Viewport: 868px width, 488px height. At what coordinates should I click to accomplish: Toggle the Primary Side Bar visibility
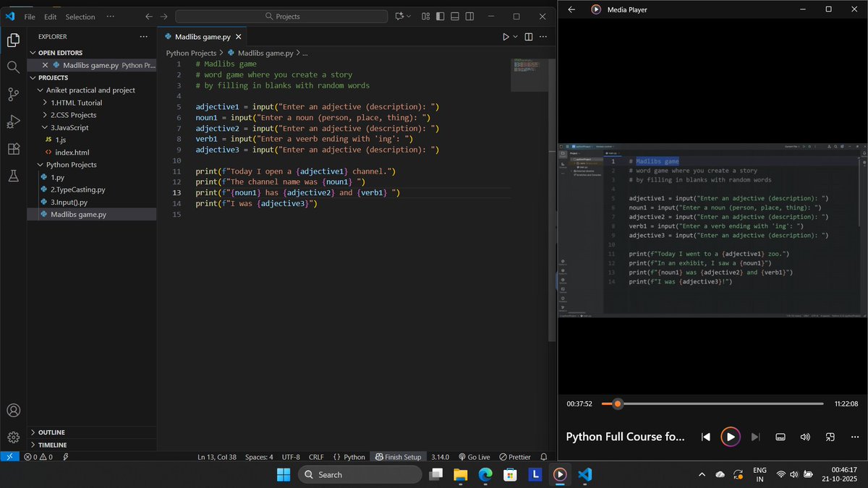click(x=438, y=16)
